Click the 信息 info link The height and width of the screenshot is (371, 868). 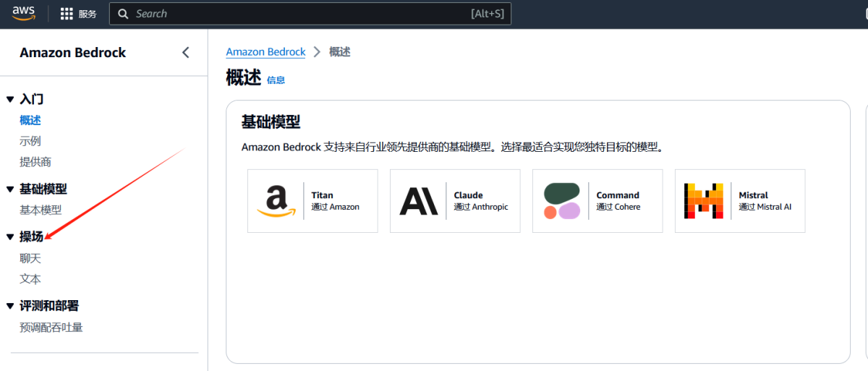pyautogui.click(x=276, y=80)
